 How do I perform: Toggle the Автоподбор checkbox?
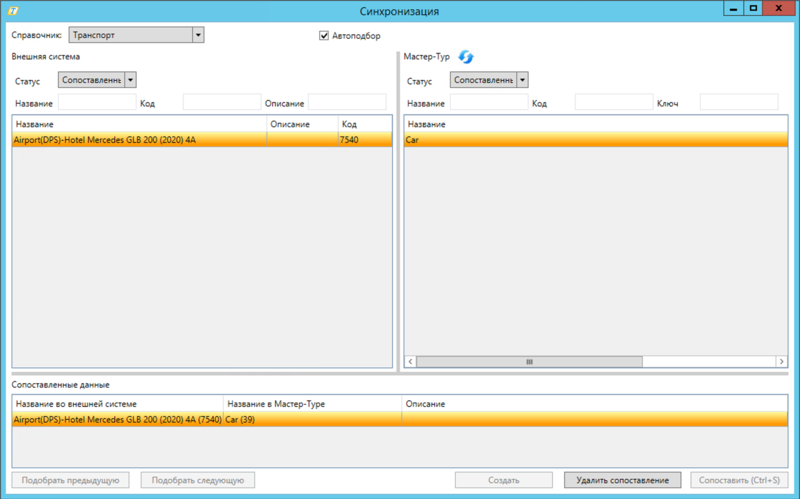pyautogui.click(x=324, y=36)
